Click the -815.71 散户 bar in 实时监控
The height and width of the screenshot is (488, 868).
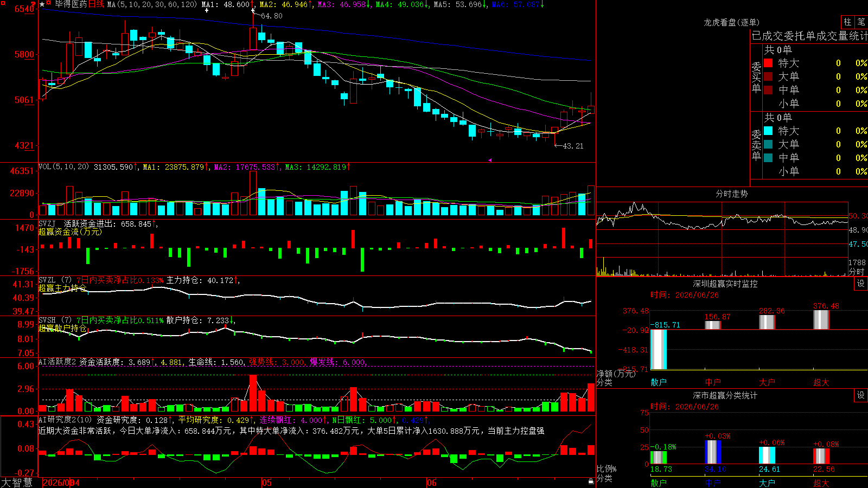click(x=659, y=349)
